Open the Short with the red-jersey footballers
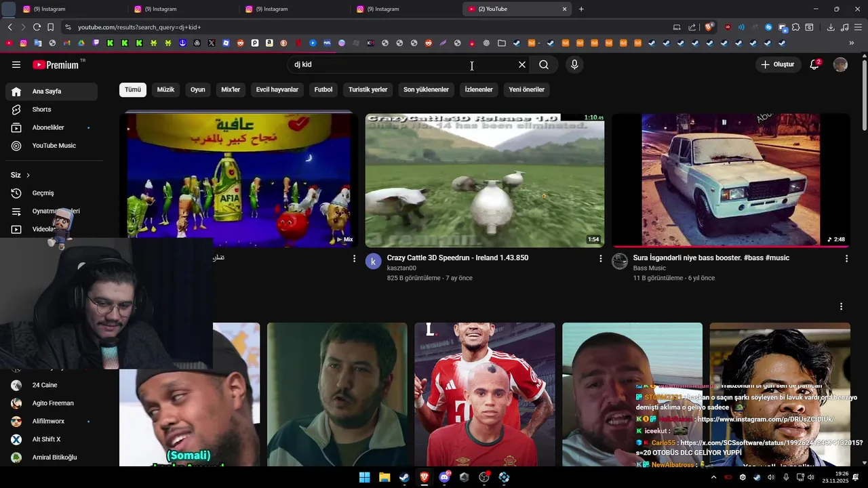This screenshot has height=488, width=868. (484, 394)
